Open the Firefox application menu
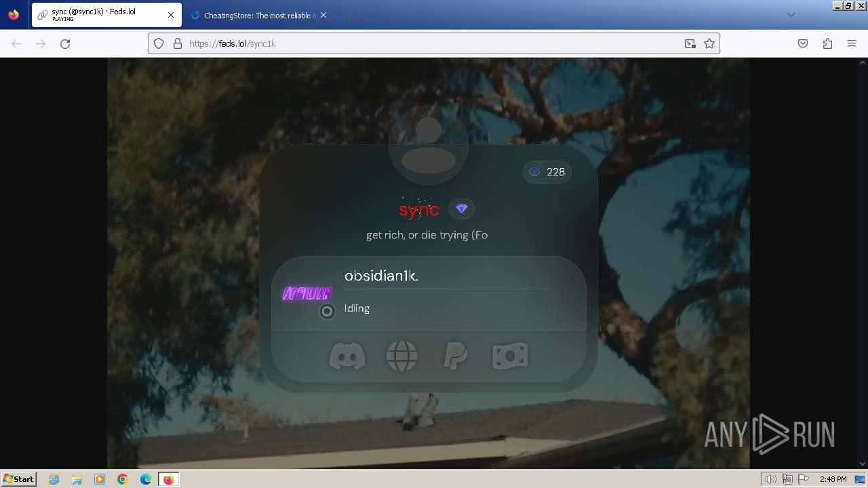868x488 pixels. coord(852,43)
